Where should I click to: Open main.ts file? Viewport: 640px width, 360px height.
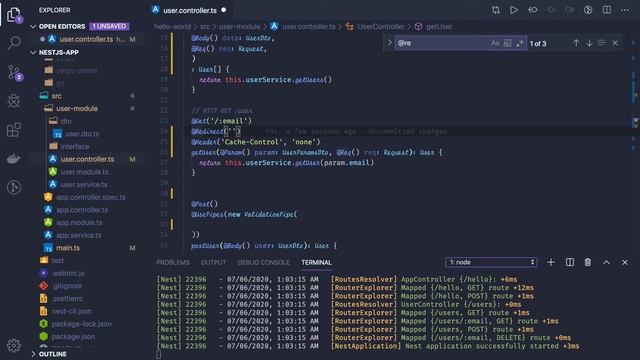click(68, 248)
